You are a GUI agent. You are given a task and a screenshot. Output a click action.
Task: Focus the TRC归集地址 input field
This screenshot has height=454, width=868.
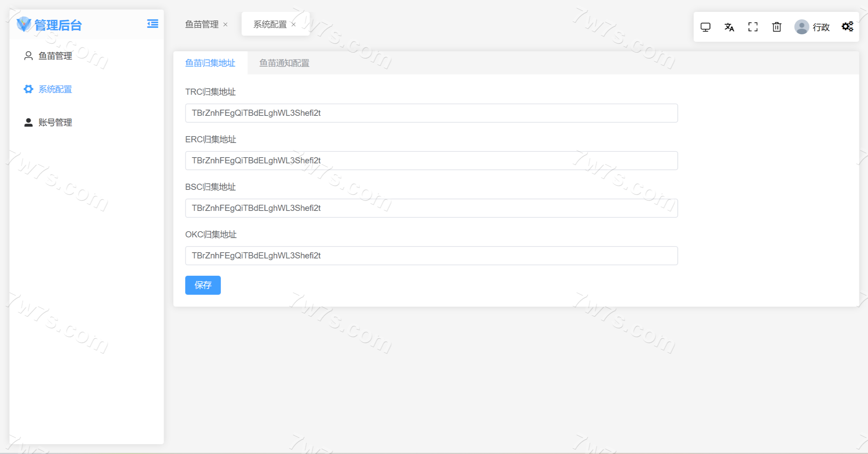click(x=431, y=113)
